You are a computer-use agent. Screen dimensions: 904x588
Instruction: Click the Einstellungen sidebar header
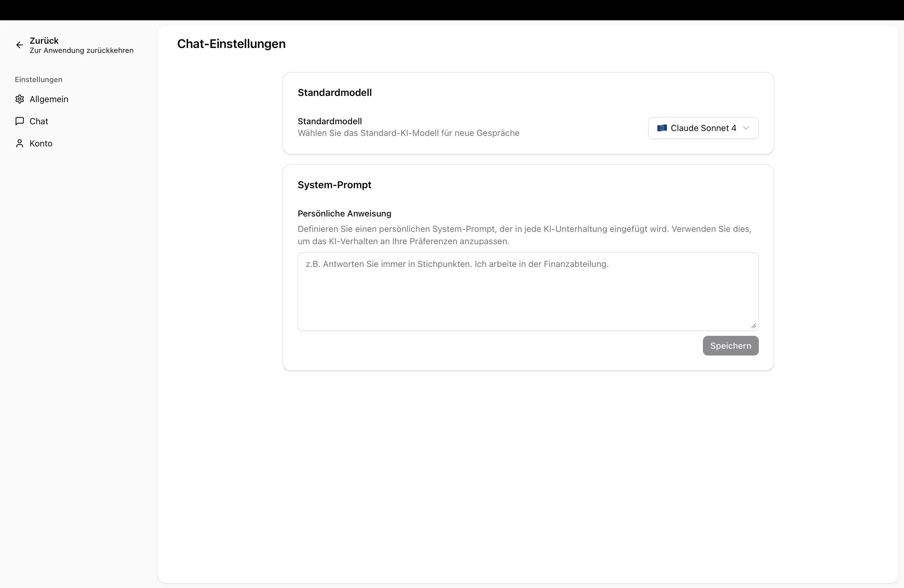[38, 79]
